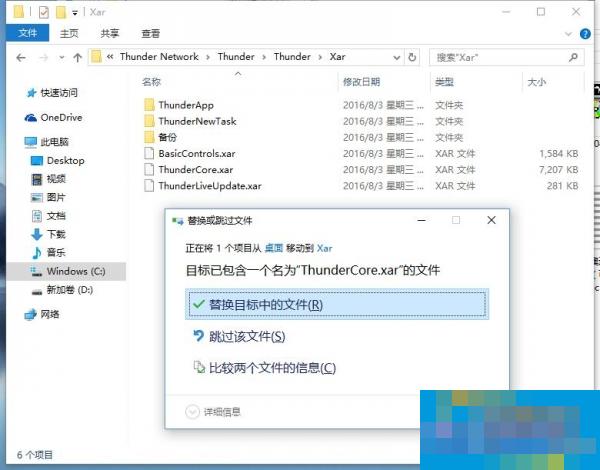
Task: Choose 替换目标中的文件(R) option
Action: [x=337, y=304]
